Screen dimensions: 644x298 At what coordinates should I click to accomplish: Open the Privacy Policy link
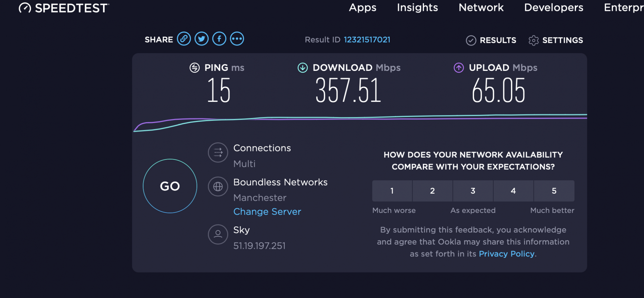[x=507, y=254]
